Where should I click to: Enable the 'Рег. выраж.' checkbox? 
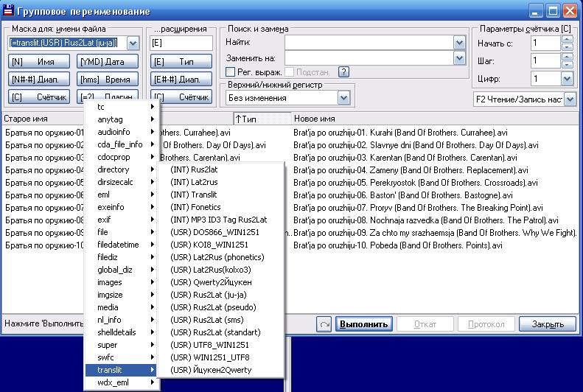(231, 72)
